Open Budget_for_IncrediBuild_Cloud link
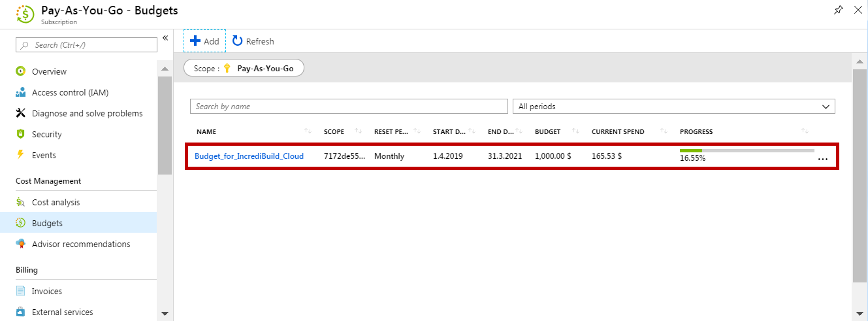Image resolution: width=868 pixels, height=321 pixels. (249, 156)
